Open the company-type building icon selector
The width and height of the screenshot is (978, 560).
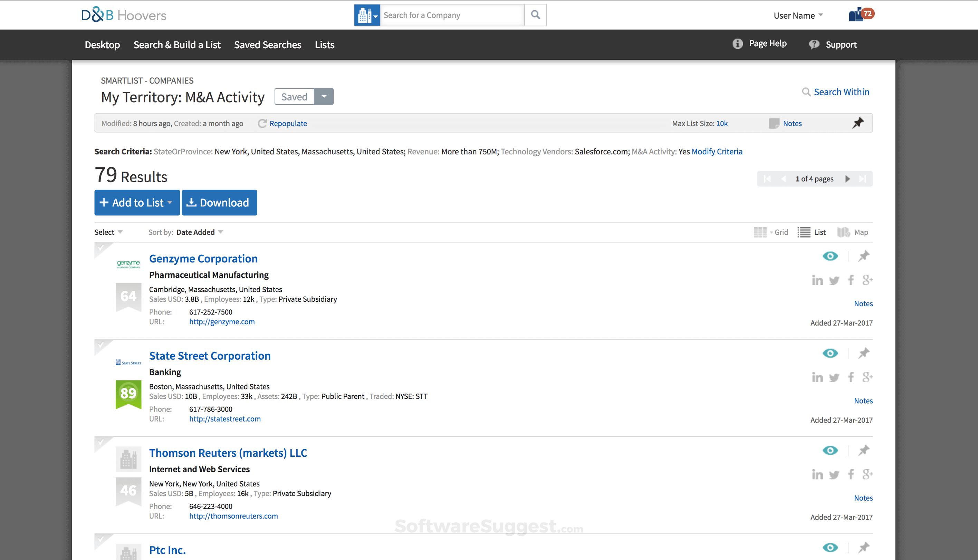[367, 15]
